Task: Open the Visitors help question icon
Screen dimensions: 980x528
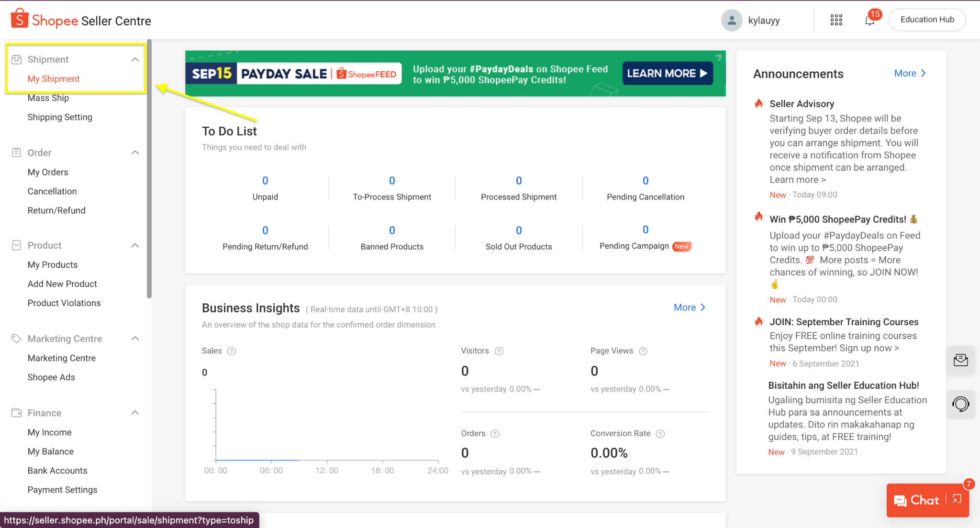Action: click(x=499, y=351)
